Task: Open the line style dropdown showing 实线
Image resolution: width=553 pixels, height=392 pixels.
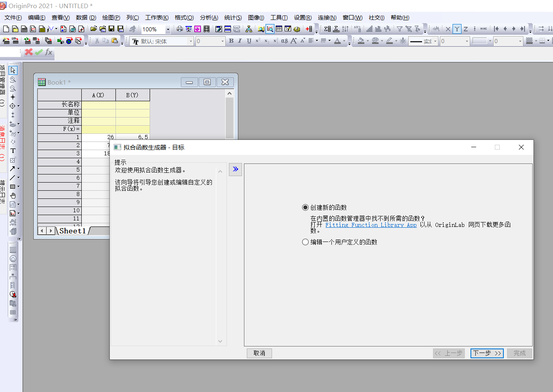Action: point(435,41)
